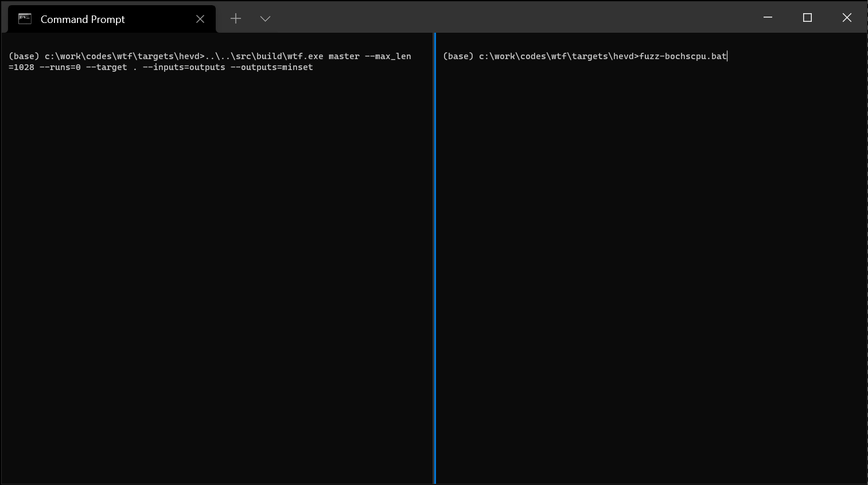Select the Command Prompt tab

[x=112, y=19]
